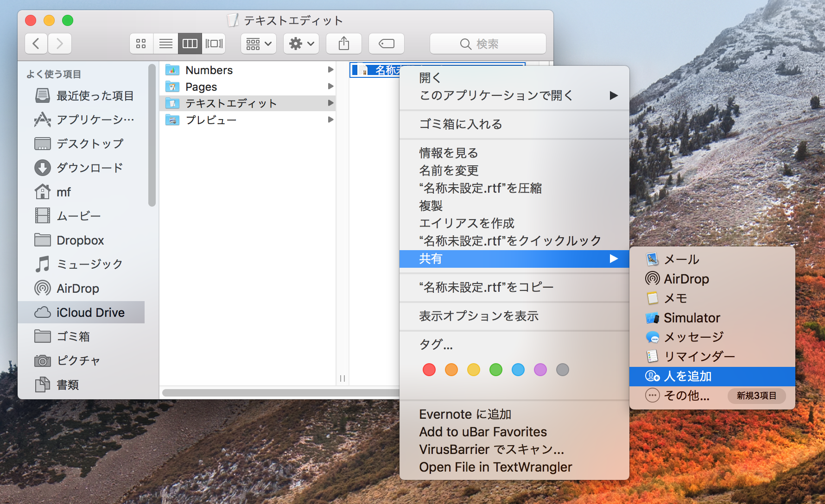
Task: Click in the 検索 search field
Action: [x=488, y=44]
